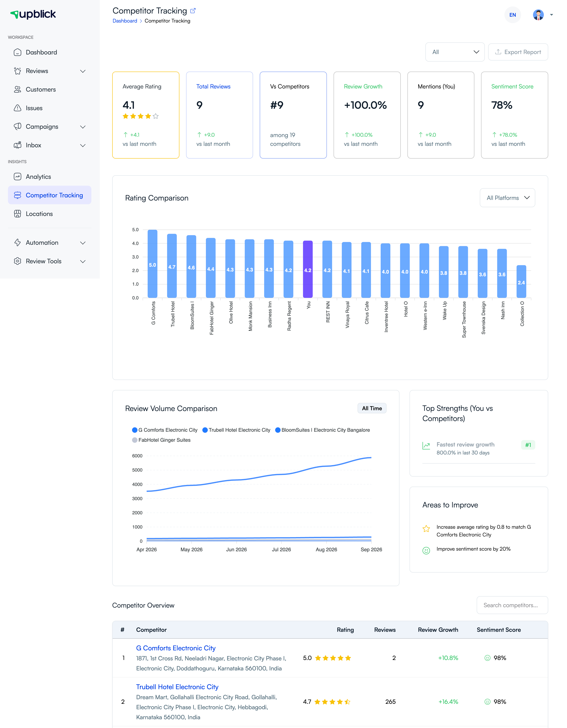Toggle FabHotel Ginger Suites legend series

pyautogui.click(x=161, y=440)
